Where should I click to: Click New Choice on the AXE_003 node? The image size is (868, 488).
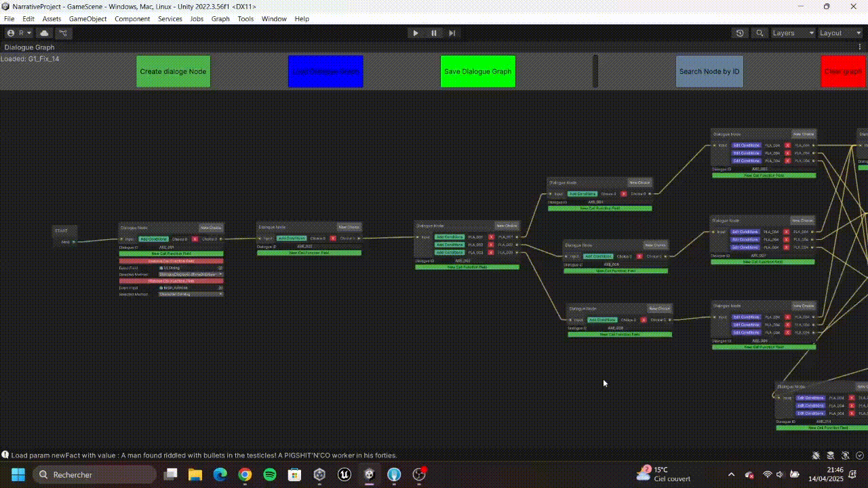[507, 226]
